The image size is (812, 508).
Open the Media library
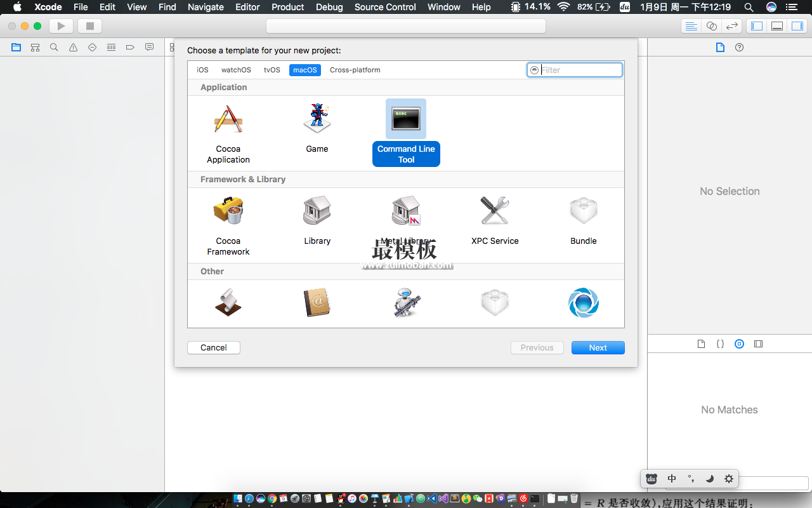point(758,344)
